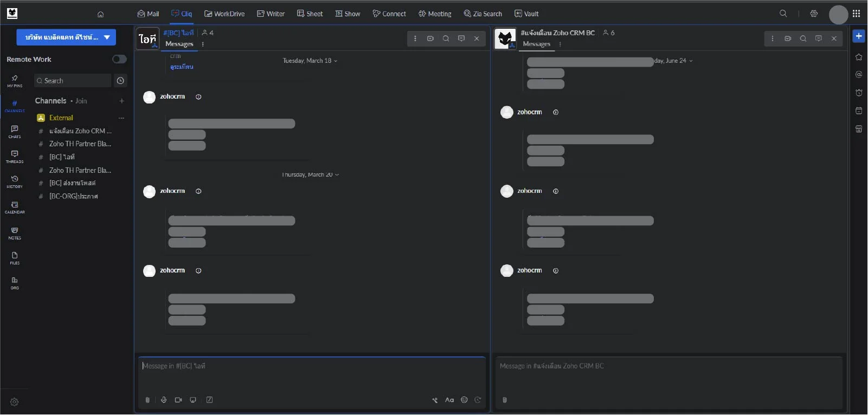Create a new channel with plus icon
Image resolution: width=868 pixels, height=415 pixels.
point(121,101)
